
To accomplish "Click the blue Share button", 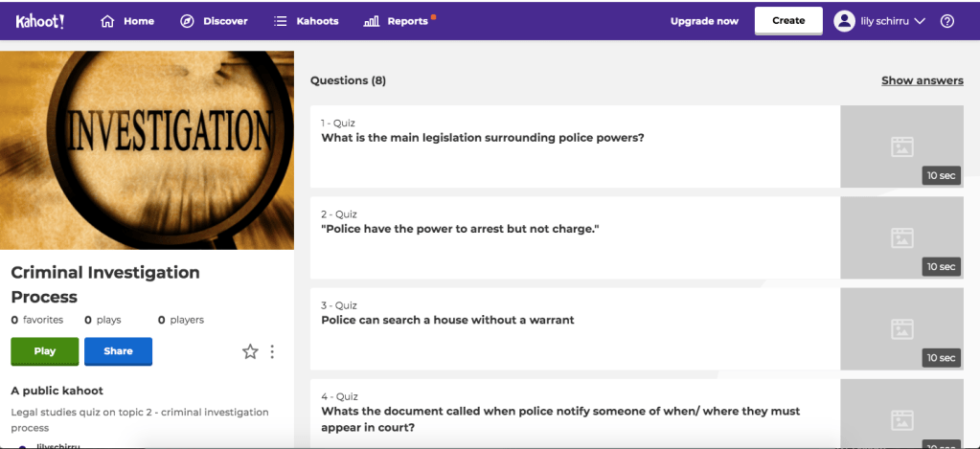I will click(118, 351).
